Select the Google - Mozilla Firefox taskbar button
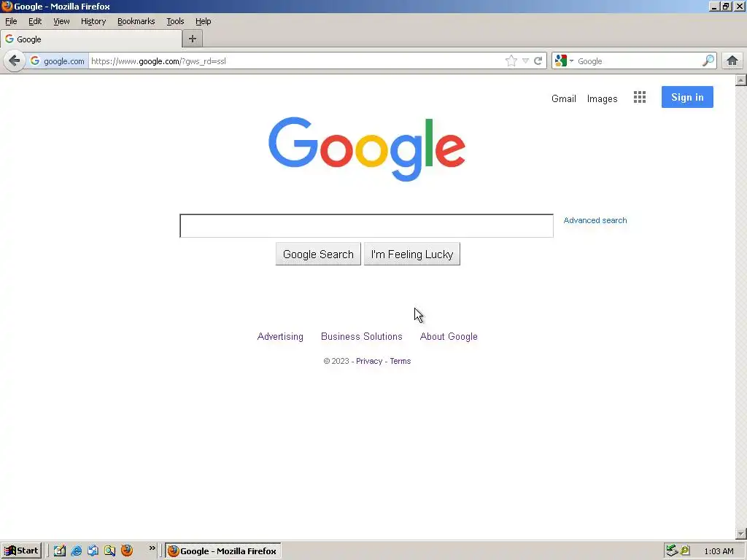This screenshot has width=747, height=560. tap(223, 551)
